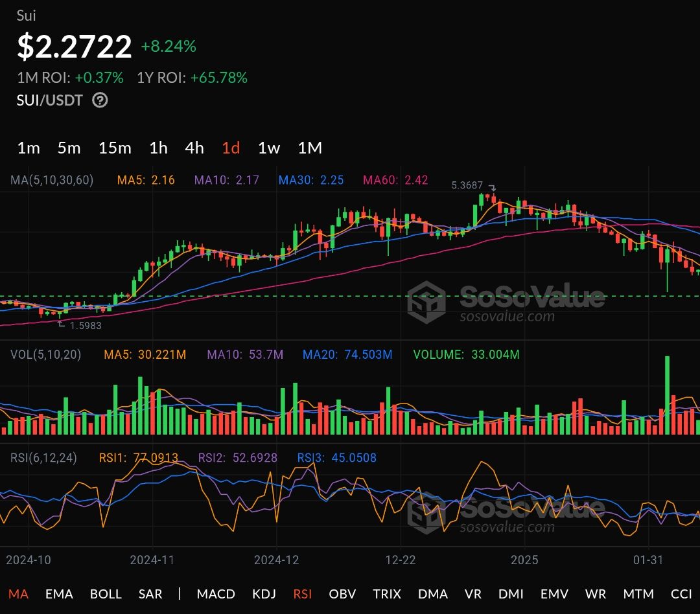Click the $2.2722 price
The width and height of the screenshot is (700, 614).
tap(74, 46)
